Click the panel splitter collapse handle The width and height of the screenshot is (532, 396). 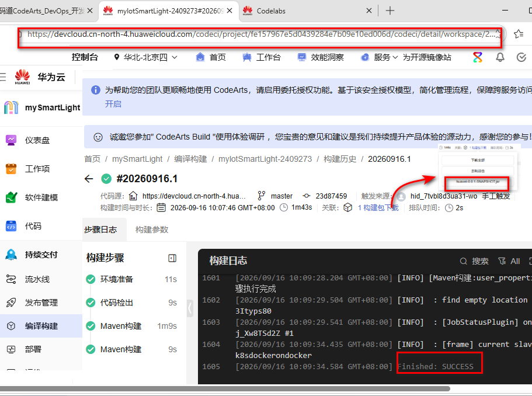pos(190,308)
